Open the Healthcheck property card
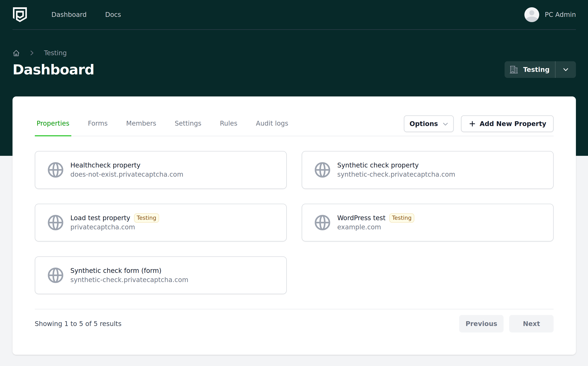588x366 pixels. pos(161,170)
